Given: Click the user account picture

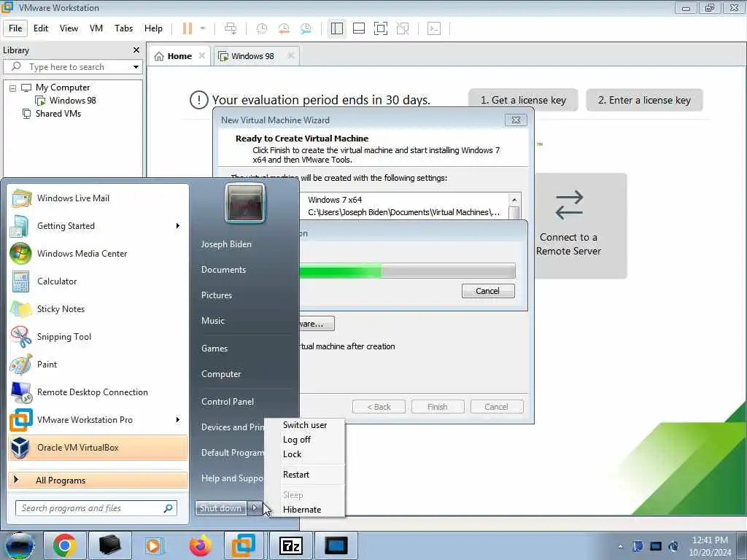Looking at the screenshot, I should point(245,203).
